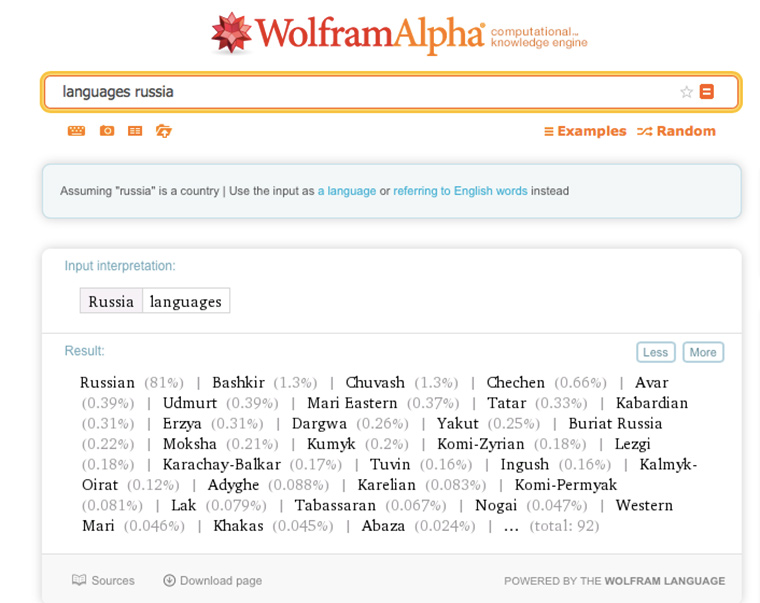760x603 pixels.
Task: Click 'Kumyk' in the results list
Action: [331, 444]
